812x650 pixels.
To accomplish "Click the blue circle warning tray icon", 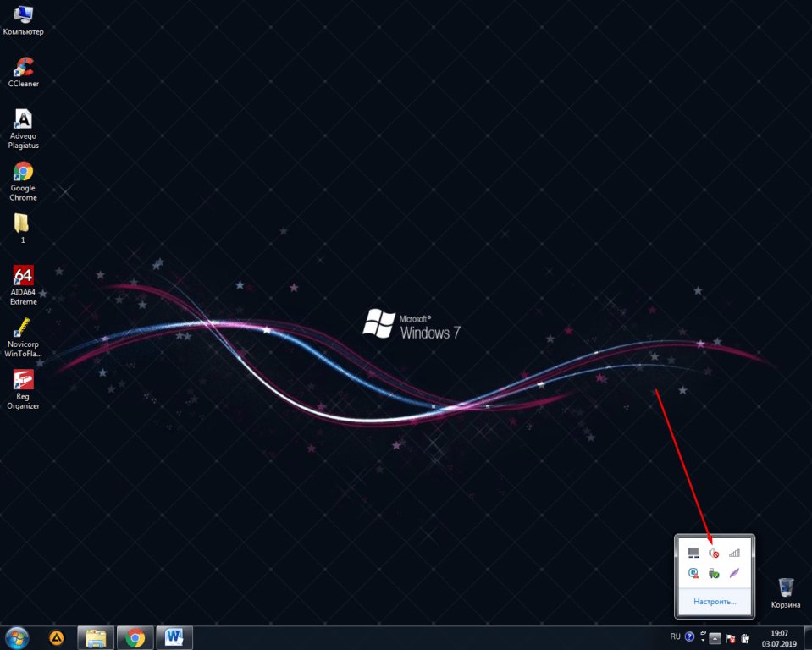I will [x=693, y=573].
